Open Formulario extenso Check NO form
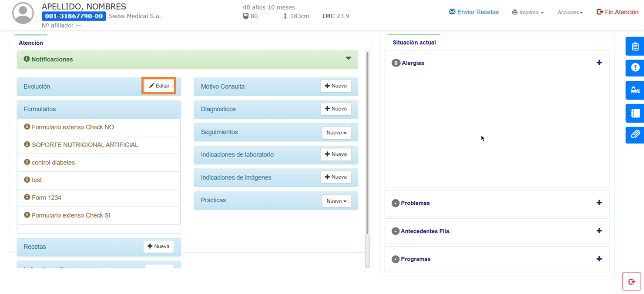The height and width of the screenshot is (294, 644). tap(99, 127)
